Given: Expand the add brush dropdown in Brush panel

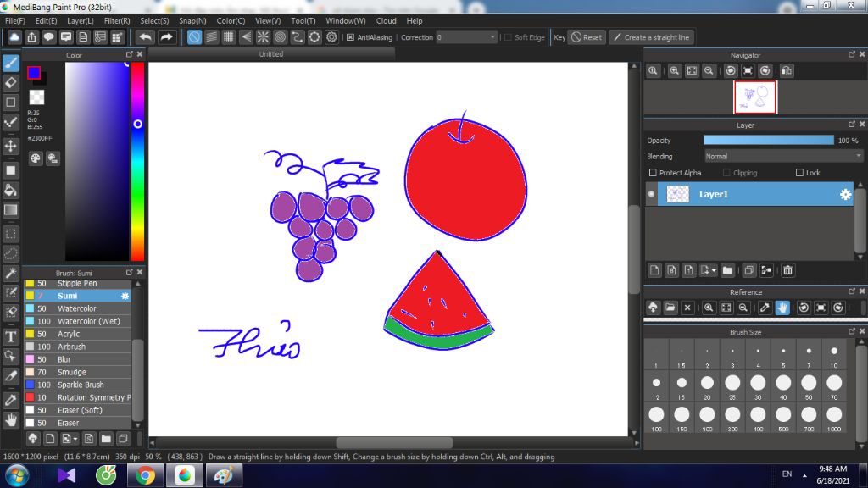Looking at the screenshot, I should click(x=75, y=440).
